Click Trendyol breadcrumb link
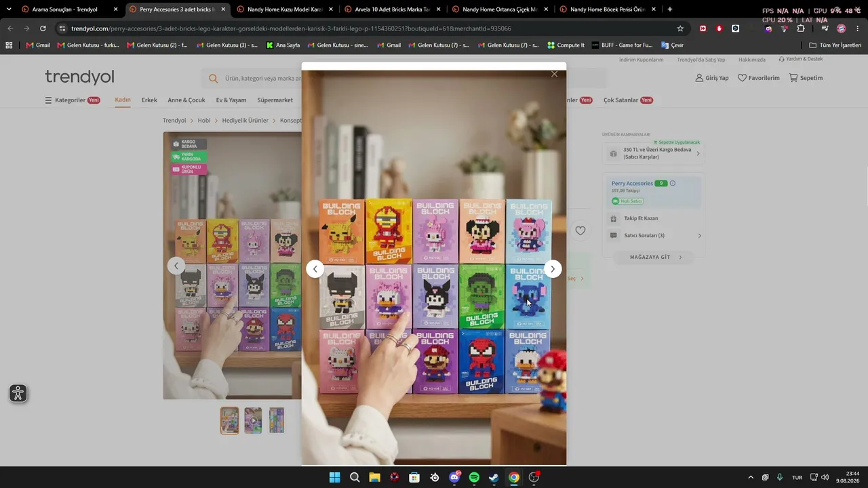Image resolution: width=868 pixels, height=488 pixels. (174, 121)
